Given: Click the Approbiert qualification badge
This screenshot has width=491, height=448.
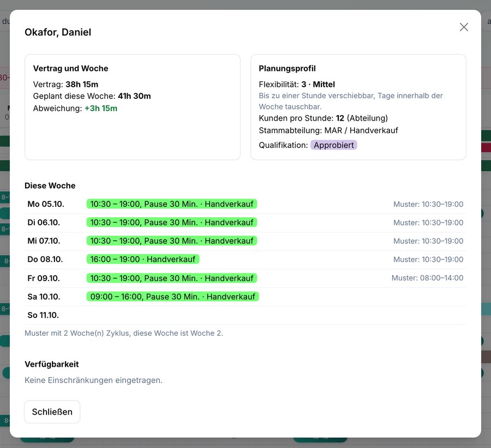Looking at the screenshot, I should 334,145.
